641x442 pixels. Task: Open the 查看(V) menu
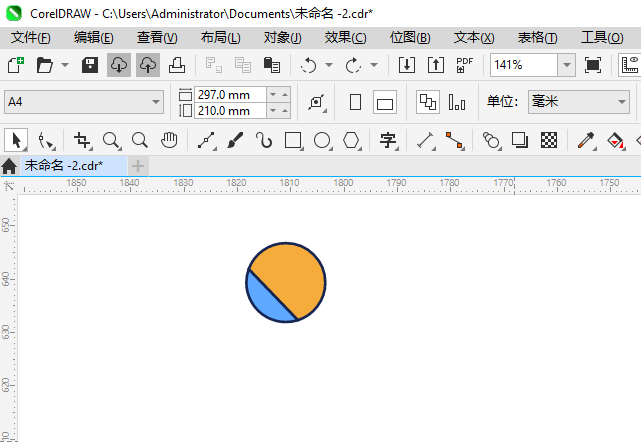[157, 38]
